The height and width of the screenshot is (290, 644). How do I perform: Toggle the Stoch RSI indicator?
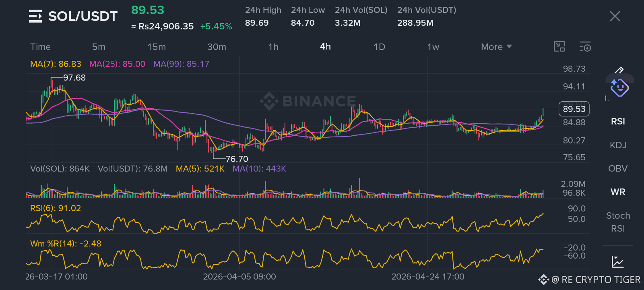tap(618, 222)
